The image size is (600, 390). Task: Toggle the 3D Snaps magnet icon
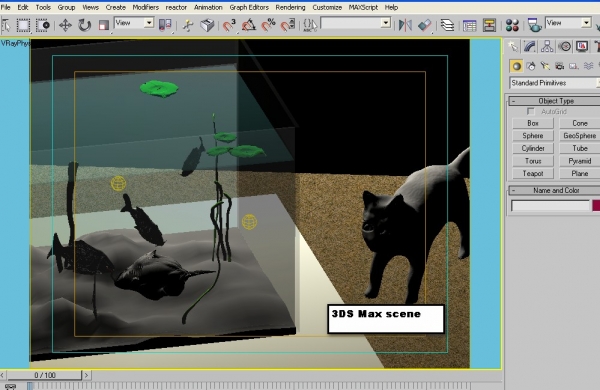click(229, 26)
